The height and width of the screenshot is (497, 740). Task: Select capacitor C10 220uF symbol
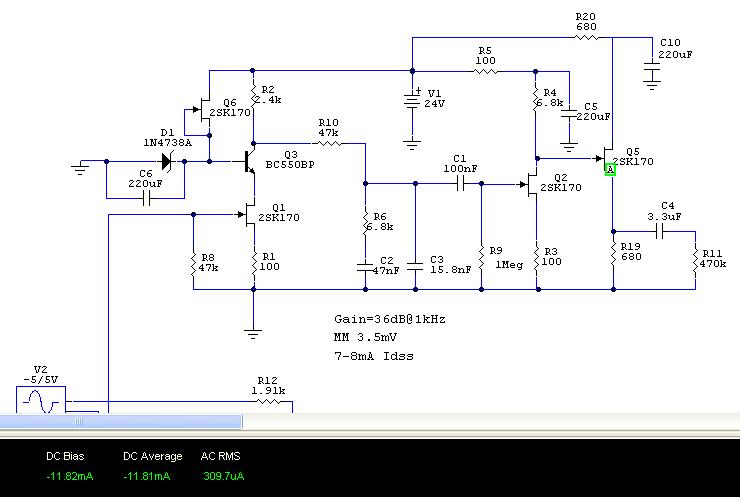(x=652, y=65)
